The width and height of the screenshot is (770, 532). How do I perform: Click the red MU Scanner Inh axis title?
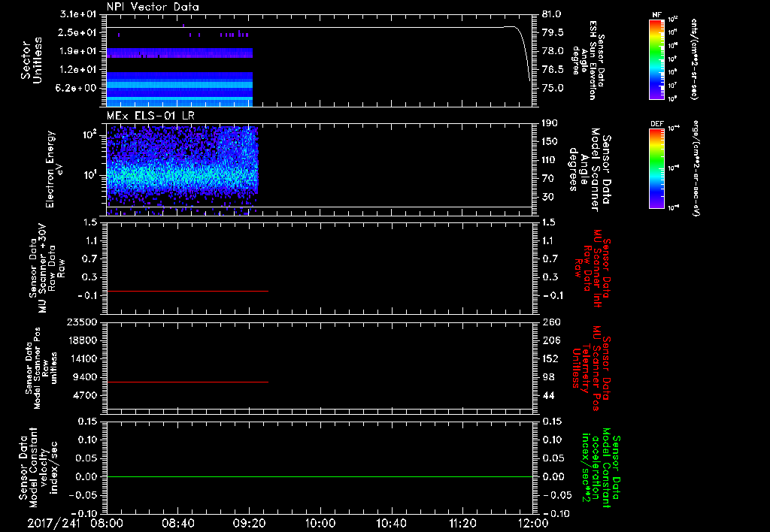coord(594,268)
